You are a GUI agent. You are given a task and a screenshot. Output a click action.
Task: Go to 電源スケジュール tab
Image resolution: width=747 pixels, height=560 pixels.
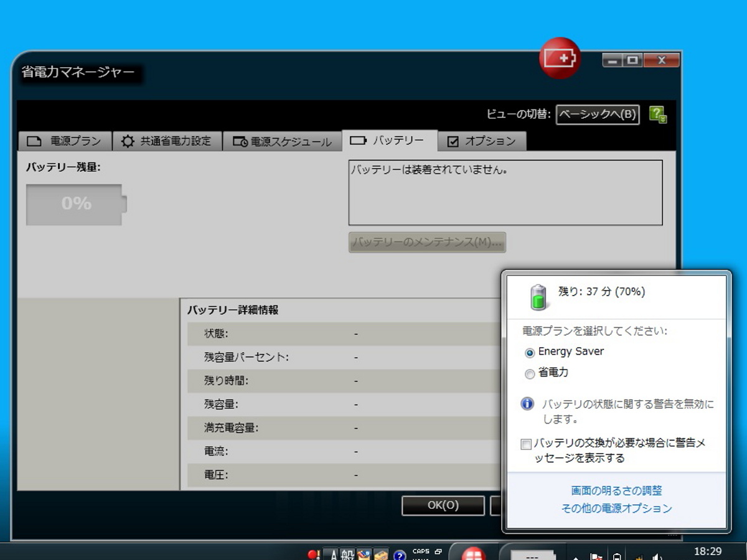pos(283,141)
